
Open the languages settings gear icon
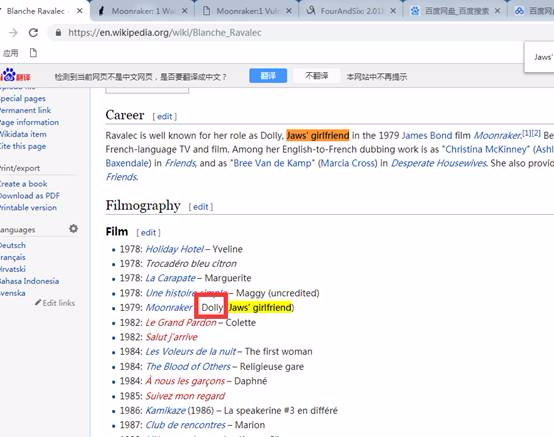pos(73,229)
